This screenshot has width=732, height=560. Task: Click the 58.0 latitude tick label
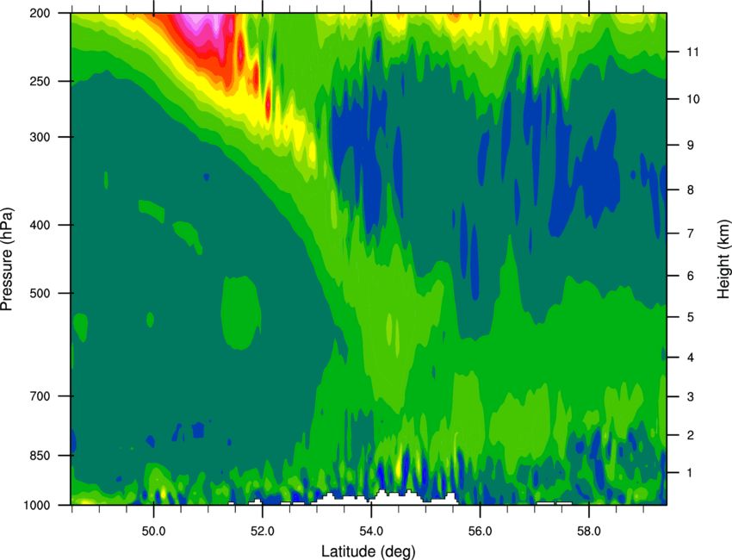pos(589,532)
